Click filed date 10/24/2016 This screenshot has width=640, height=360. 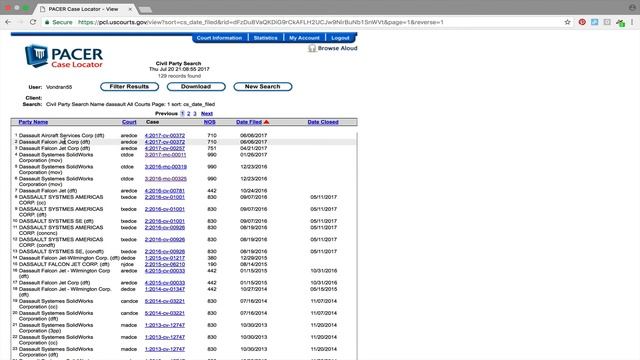(x=253, y=191)
